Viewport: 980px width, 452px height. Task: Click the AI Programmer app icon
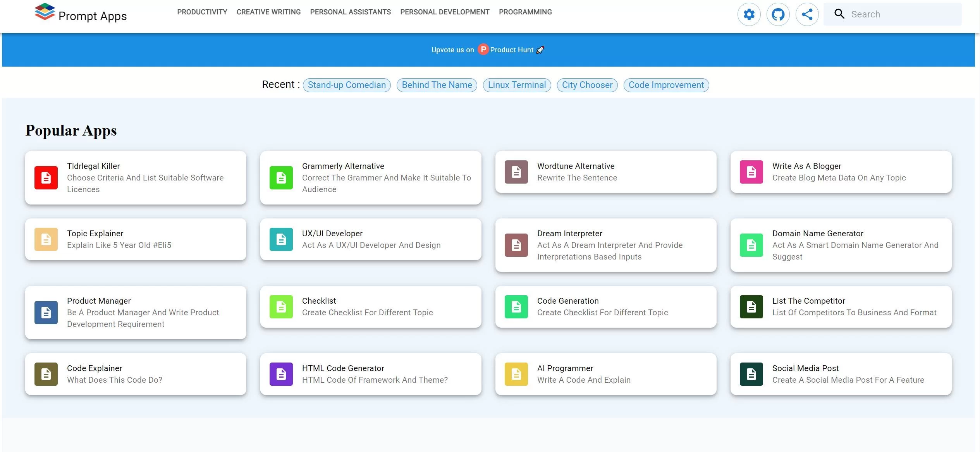[x=516, y=373]
